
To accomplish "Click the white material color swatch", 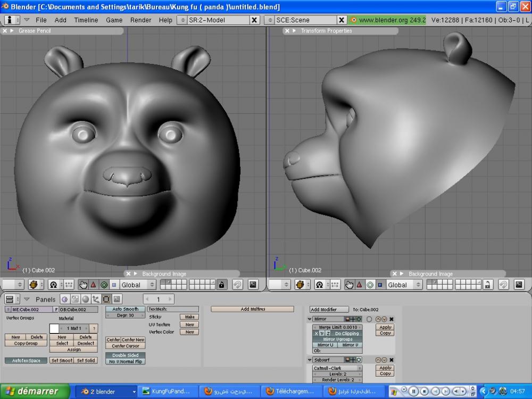I will pyautogui.click(x=54, y=328).
